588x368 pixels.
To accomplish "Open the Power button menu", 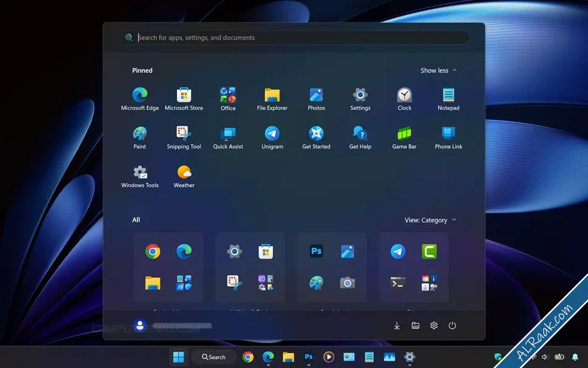I will point(452,326).
